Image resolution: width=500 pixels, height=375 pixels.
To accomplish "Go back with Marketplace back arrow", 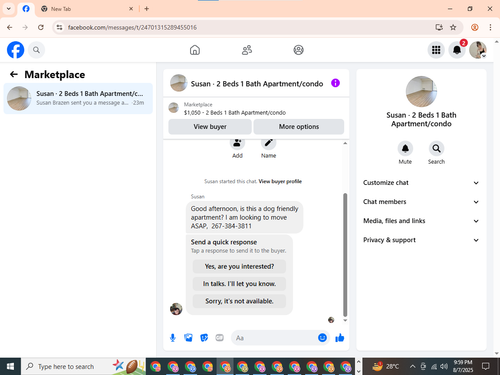I will pyautogui.click(x=14, y=74).
